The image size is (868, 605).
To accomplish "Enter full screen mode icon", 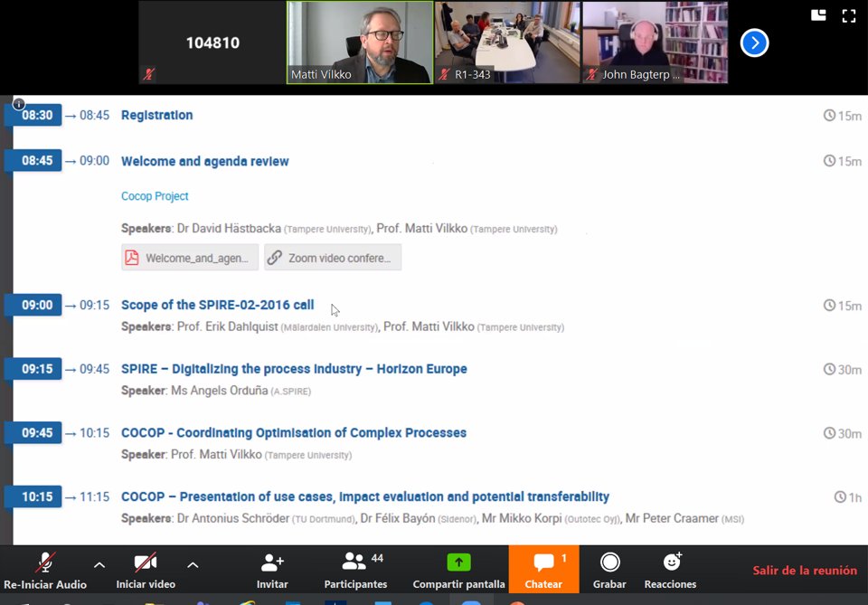I will [x=849, y=15].
